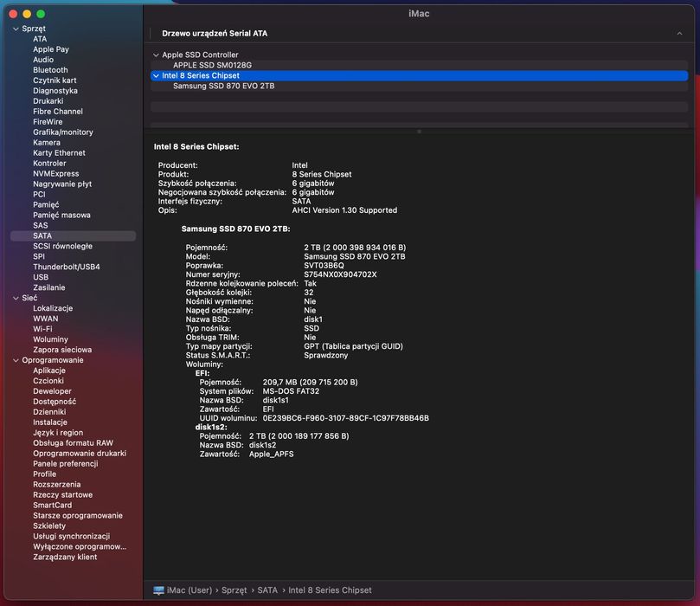700x606 pixels.
Task: Select Fibre Channel in sidebar
Action: click(58, 112)
